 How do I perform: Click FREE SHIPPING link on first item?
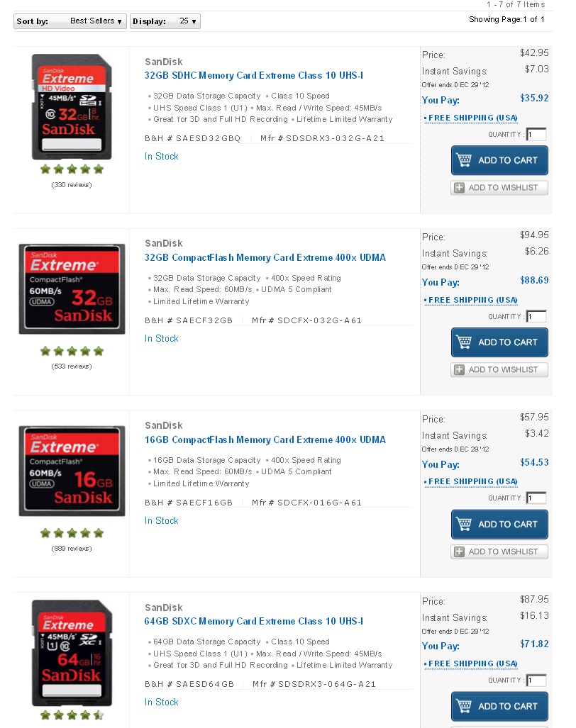pos(473,118)
